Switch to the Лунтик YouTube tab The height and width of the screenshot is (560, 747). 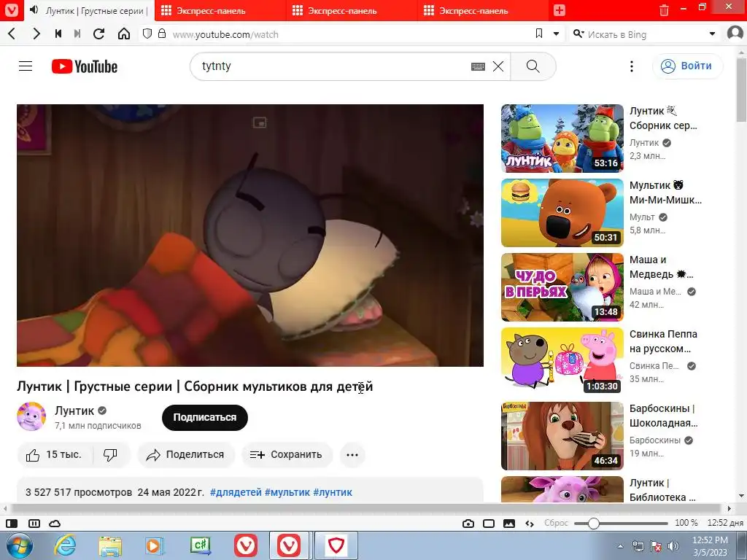tap(89, 10)
